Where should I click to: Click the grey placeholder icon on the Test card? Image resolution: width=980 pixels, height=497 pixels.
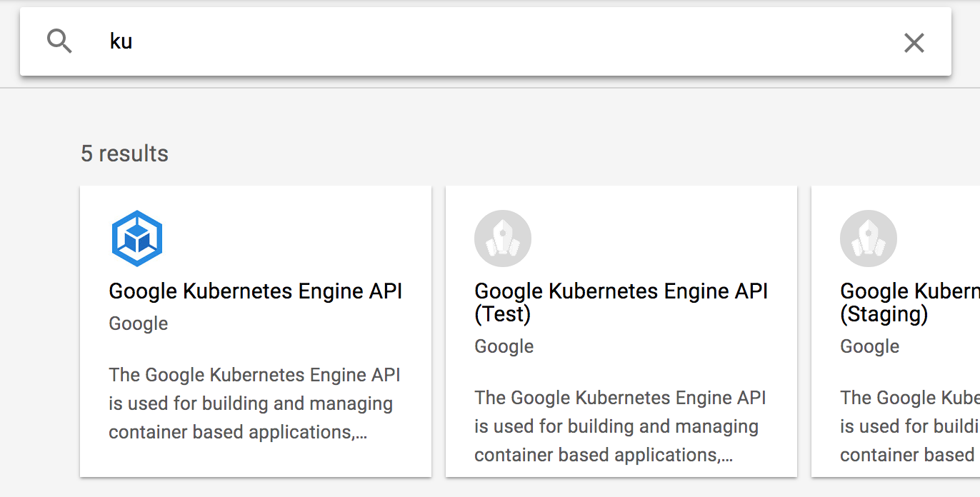coord(503,239)
